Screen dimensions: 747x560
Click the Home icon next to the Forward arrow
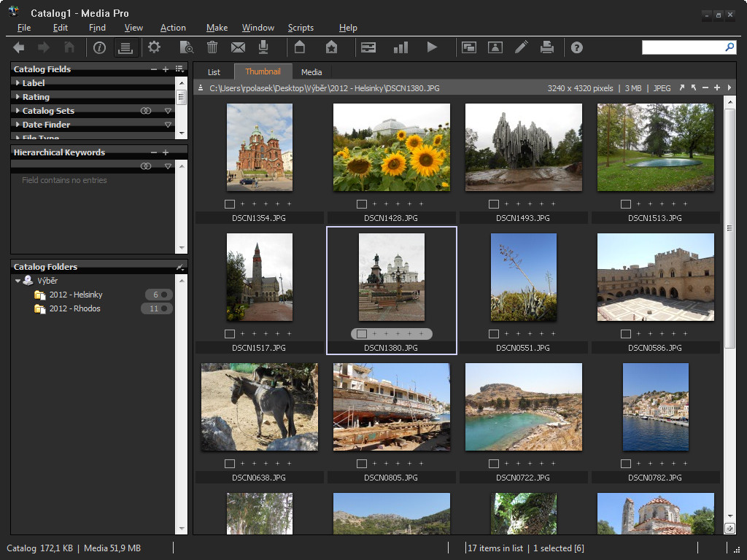(x=69, y=47)
